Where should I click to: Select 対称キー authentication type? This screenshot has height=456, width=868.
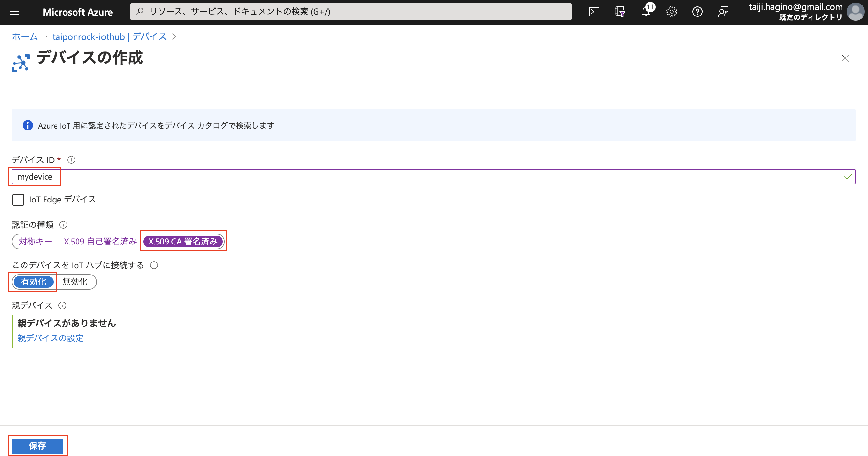coord(35,241)
